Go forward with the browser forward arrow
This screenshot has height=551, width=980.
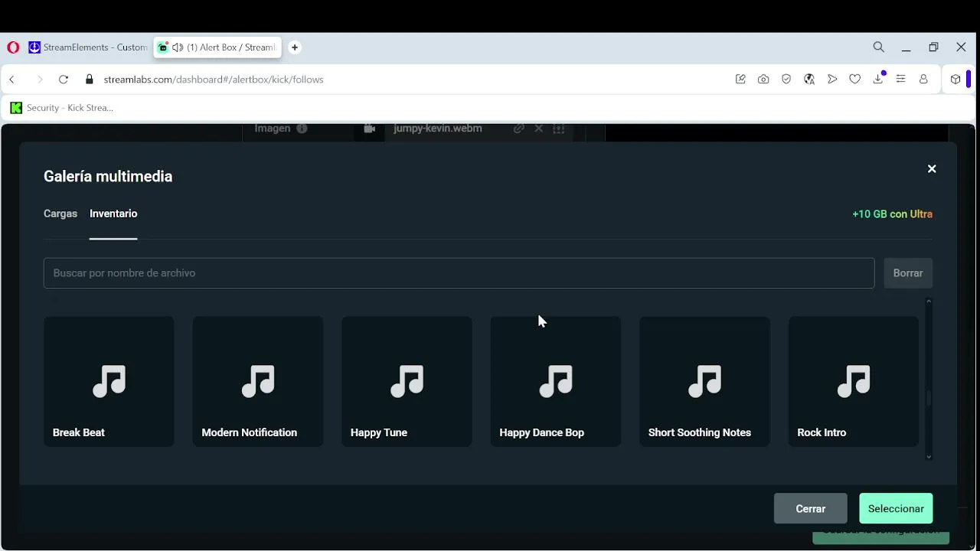(x=40, y=80)
